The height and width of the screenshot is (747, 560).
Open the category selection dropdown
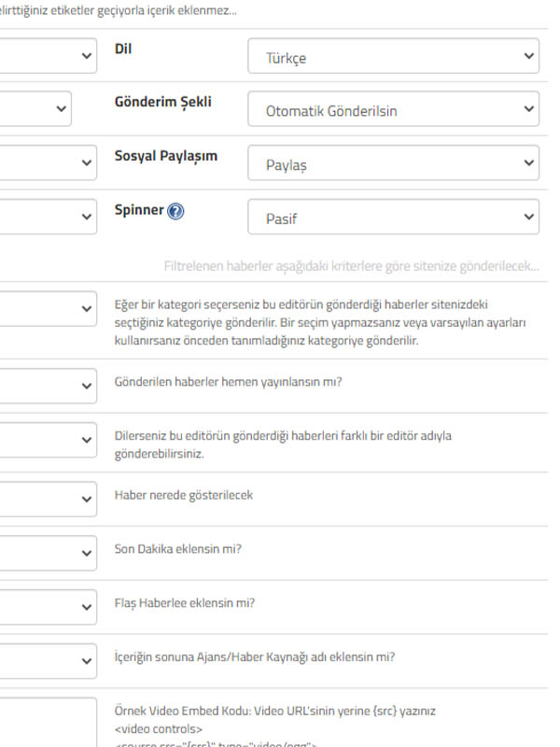click(47, 307)
